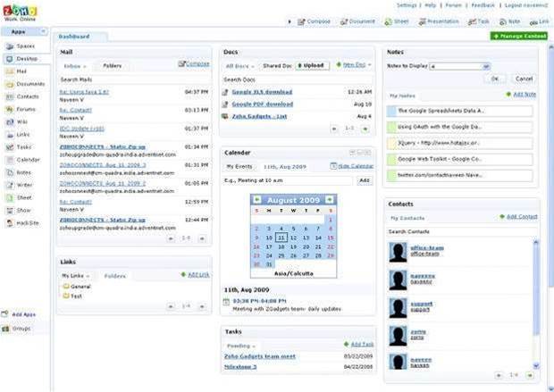Viewport: 554px width, 392px height.
Task: Create new Sheet from top toolbar
Action: pyautogui.click(x=397, y=22)
